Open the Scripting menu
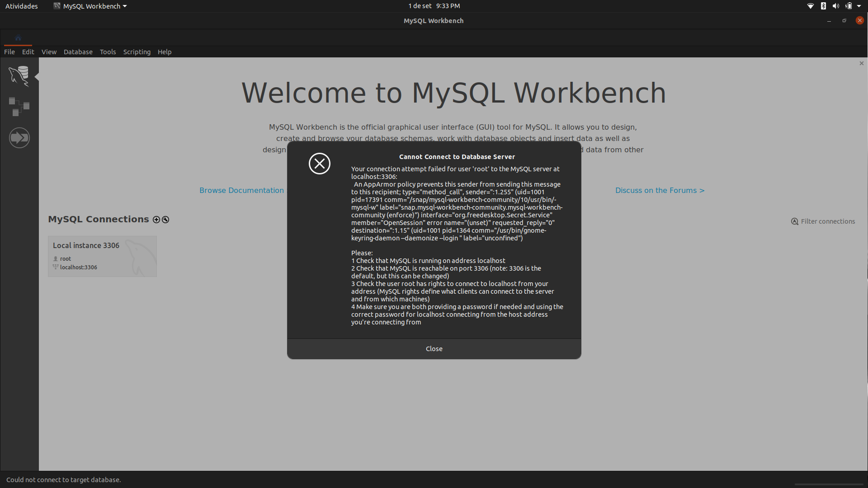The width and height of the screenshot is (868, 488). coord(137,52)
